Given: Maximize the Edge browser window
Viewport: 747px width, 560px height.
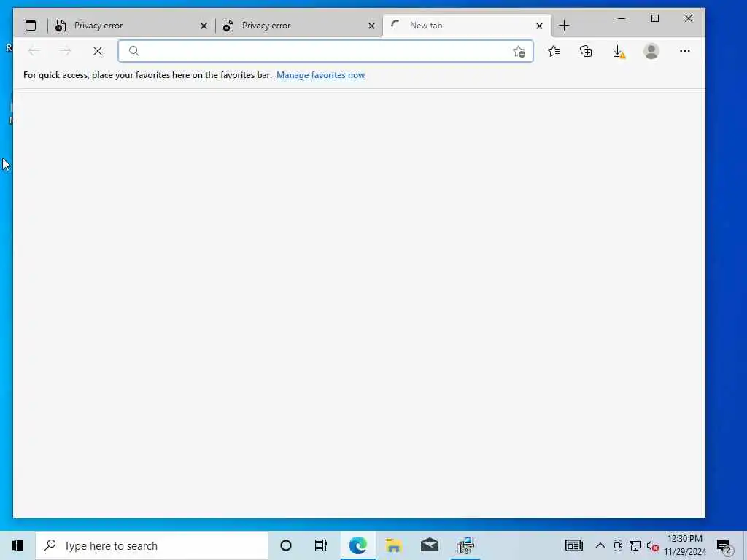Looking at the screenshot, I should click(x=655, y=18).
